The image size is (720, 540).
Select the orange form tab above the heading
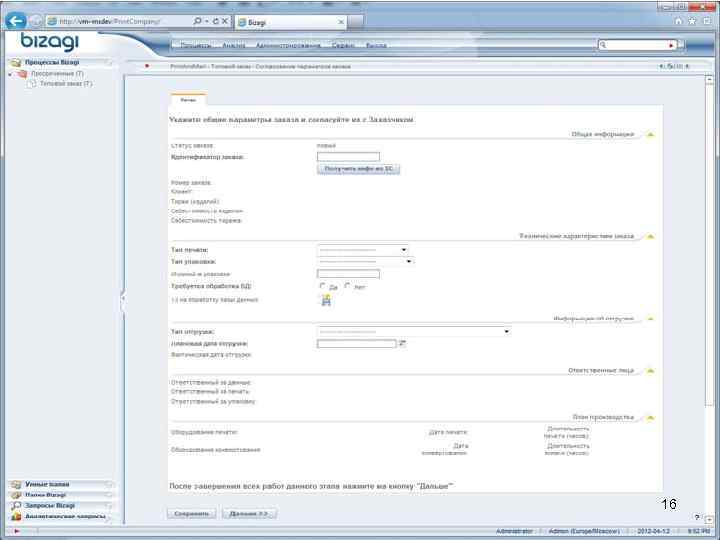click(x=188, y=99)
